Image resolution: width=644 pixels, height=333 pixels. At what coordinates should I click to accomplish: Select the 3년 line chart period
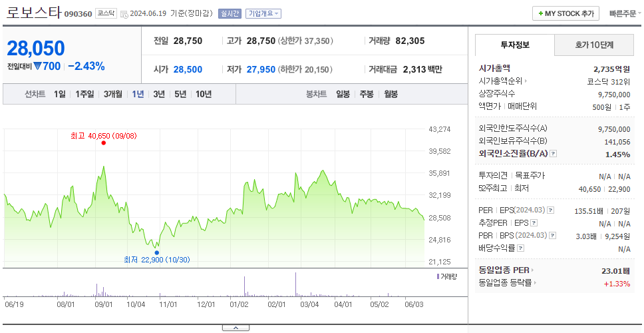point(159,94)
